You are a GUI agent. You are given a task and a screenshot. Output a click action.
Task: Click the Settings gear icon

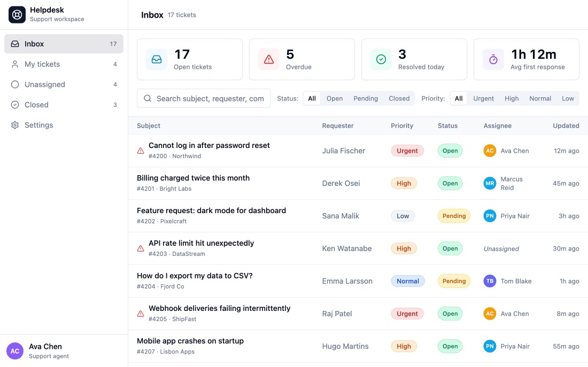pos(15,125)
